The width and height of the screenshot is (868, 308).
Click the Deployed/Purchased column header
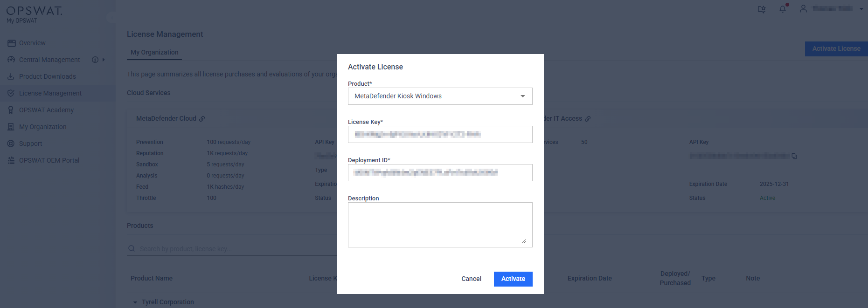[x=675, y=278]
